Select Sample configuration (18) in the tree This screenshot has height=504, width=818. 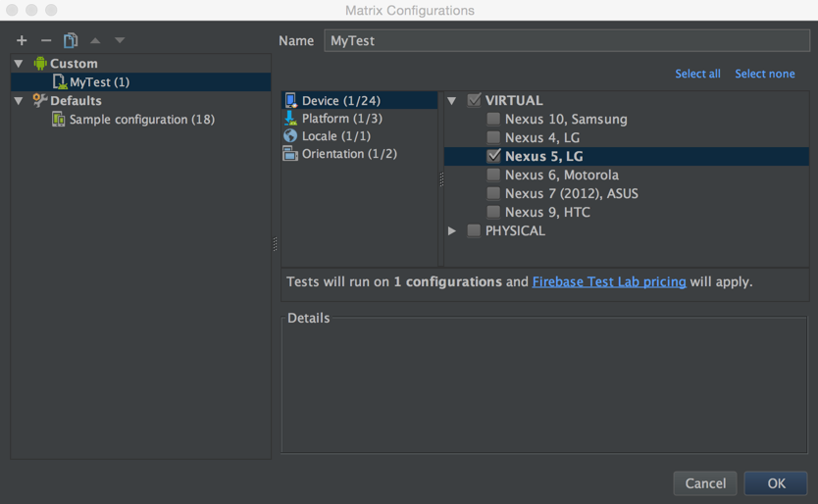(x=141, y=120)
